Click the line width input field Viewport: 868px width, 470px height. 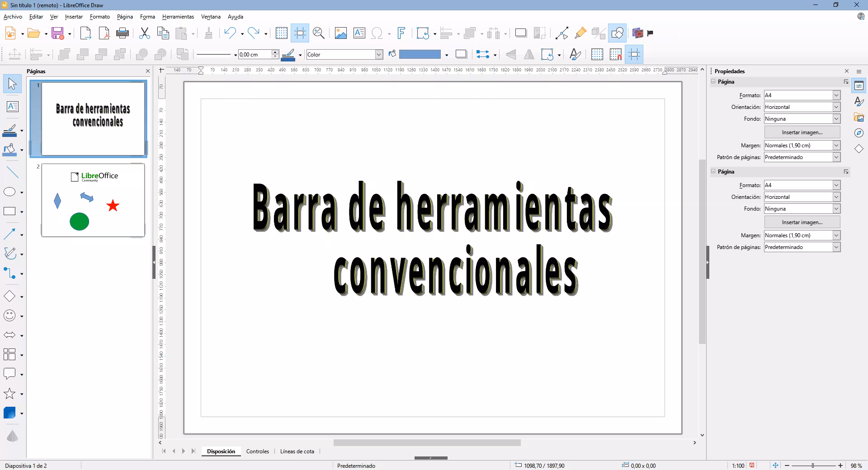click(255, 54)
